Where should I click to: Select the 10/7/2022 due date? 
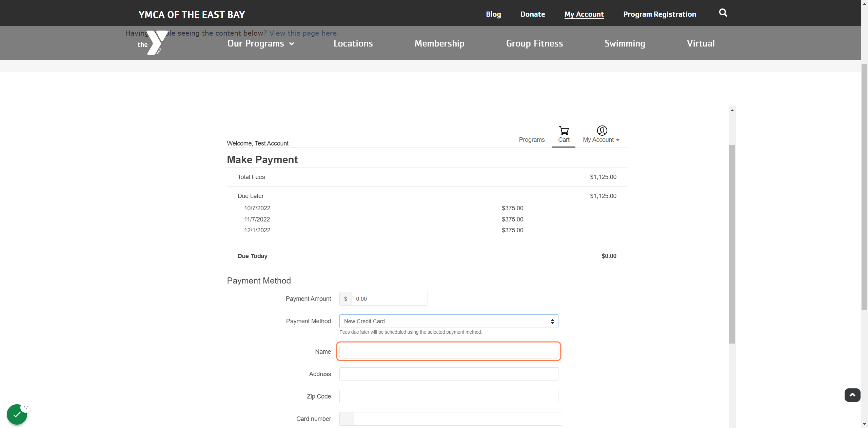pos(257,208)
